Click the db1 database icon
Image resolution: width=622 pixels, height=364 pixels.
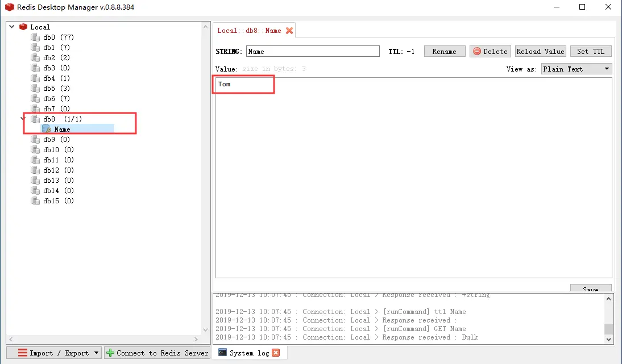[35, 48]
